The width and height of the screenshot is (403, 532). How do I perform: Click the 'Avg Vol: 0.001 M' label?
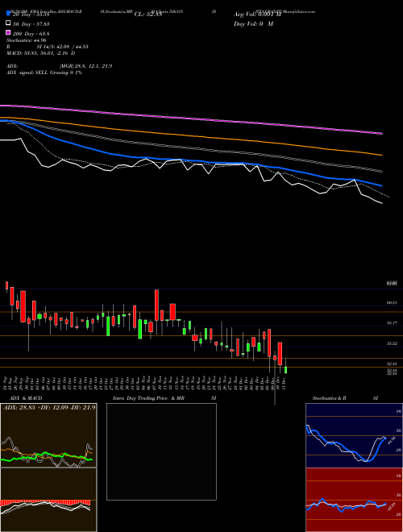257,15
